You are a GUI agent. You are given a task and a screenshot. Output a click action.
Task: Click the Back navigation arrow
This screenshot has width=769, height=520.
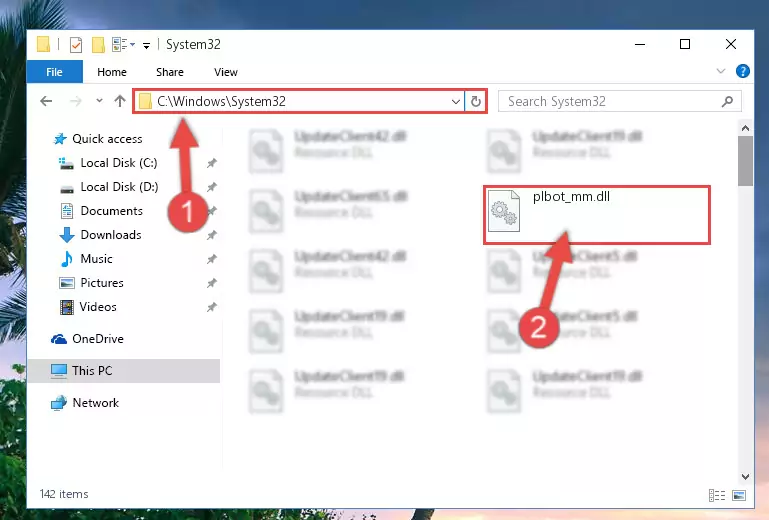point(46,101)
